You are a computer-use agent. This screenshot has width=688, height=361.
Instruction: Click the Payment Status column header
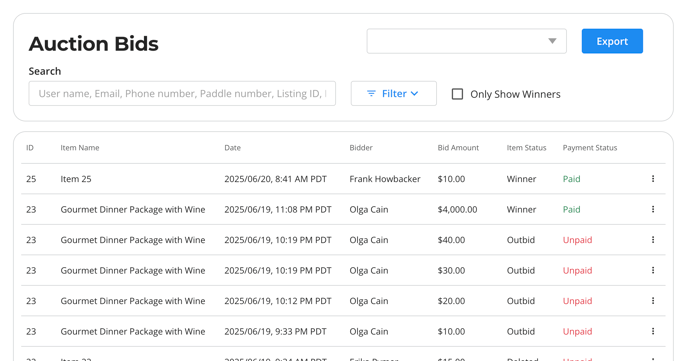tap(590, 148)
